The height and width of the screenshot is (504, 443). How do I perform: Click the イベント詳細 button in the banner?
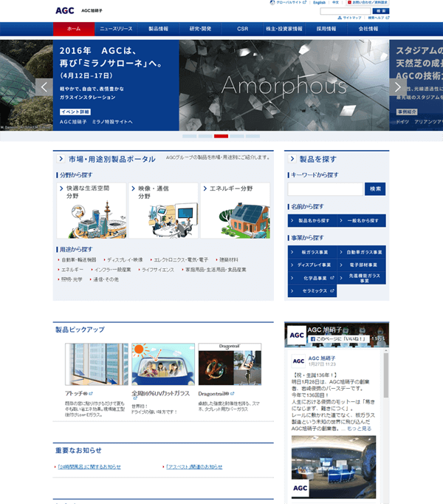point(75,112)
